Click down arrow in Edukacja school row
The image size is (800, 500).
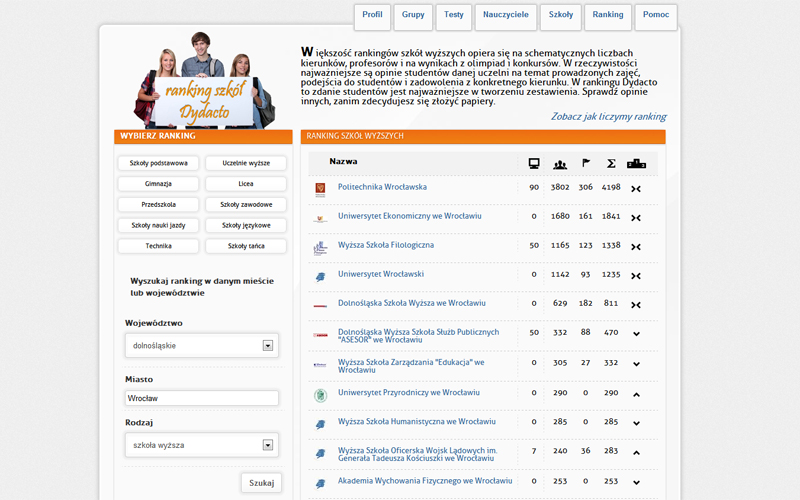click(636, 364)
